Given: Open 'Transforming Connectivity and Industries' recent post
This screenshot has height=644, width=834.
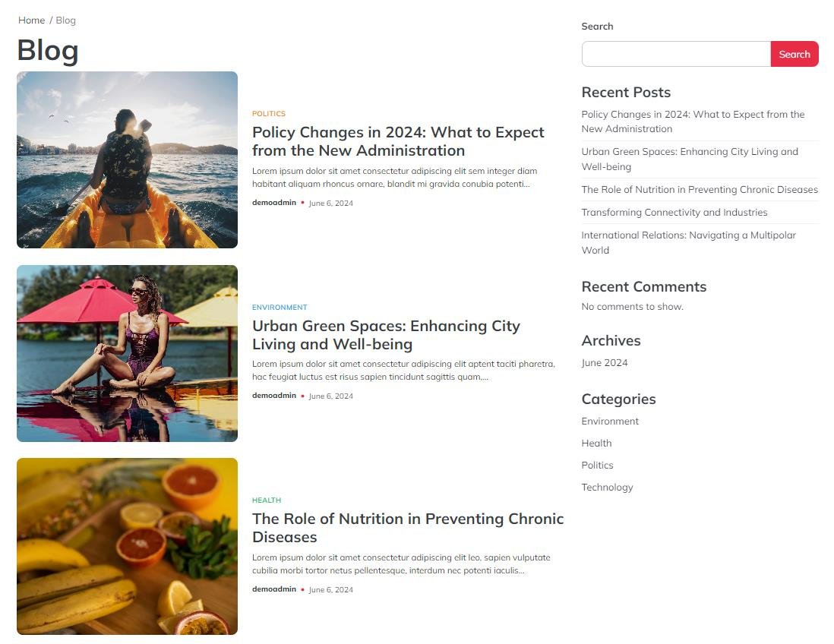Looking at the screenshot, I should click(674, 213).
